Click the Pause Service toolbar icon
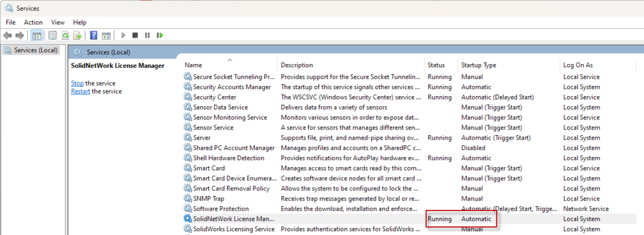Screen dimensions: 644x235 tap(147, 36)
